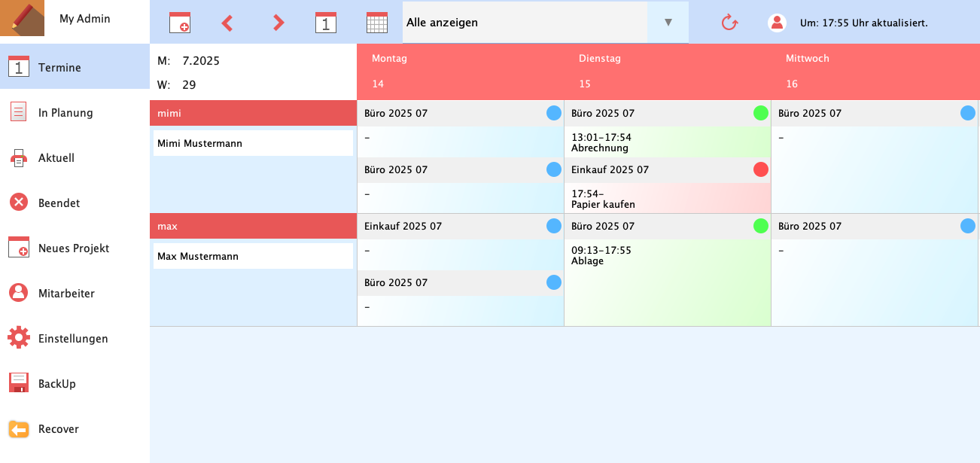Open the Termine section in the sidebar
The height and width of the screenshot is (463, 980).
click(59, 68)
